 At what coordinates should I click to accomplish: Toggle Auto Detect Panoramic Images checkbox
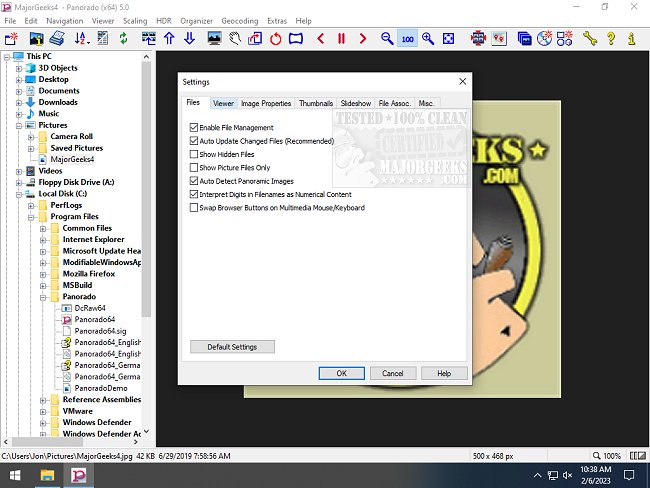click(x=194, y=181)
